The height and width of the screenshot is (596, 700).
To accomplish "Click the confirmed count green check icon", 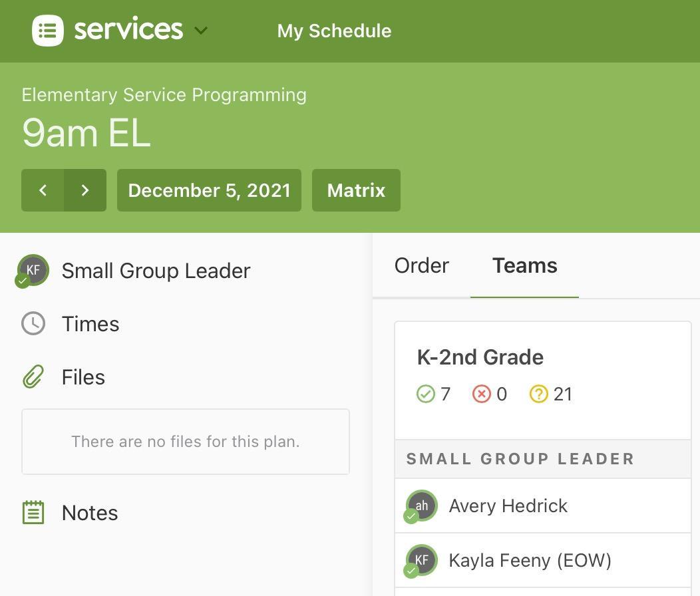I will click(x=425, y=394).
